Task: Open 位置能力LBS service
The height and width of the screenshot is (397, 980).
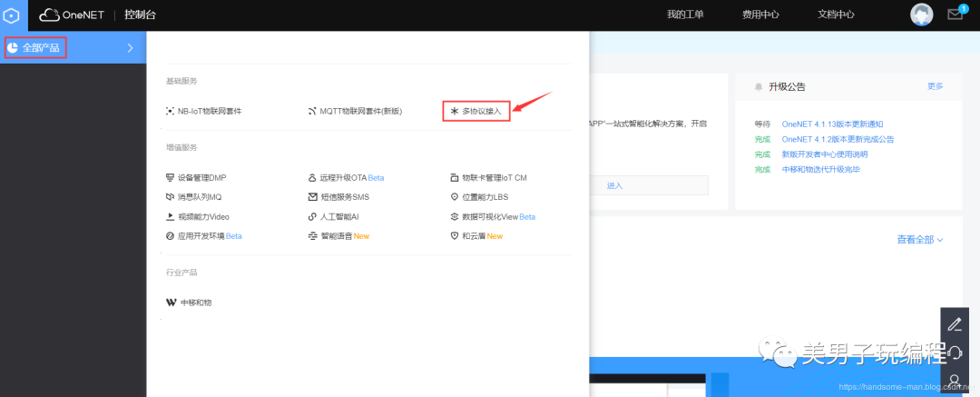Action: tap(485, 196)
